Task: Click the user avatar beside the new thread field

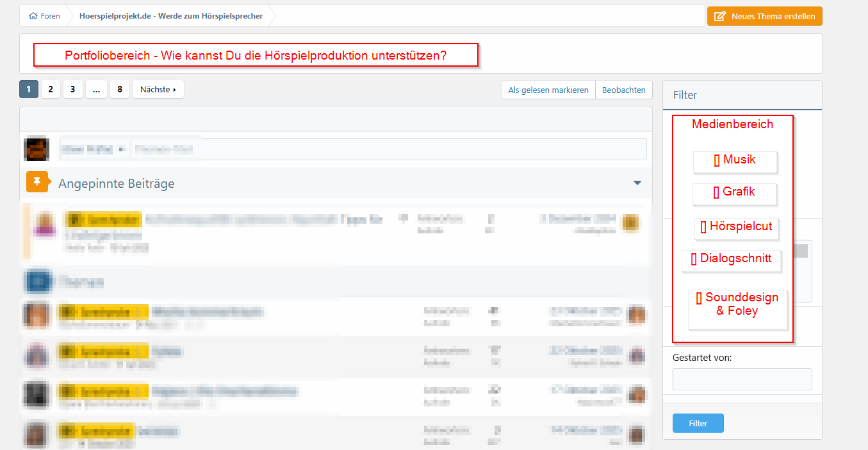Action: (36, 149)
